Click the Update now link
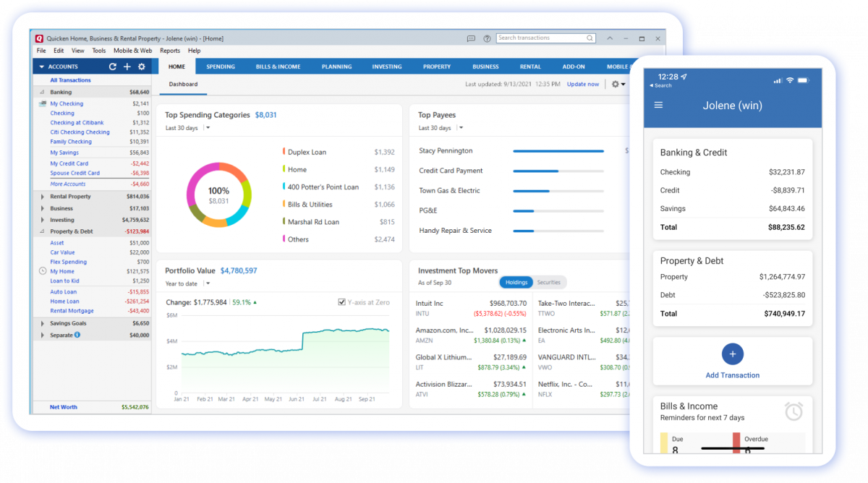The height and width of the screenshot is (483, 868). coord(583,85)
